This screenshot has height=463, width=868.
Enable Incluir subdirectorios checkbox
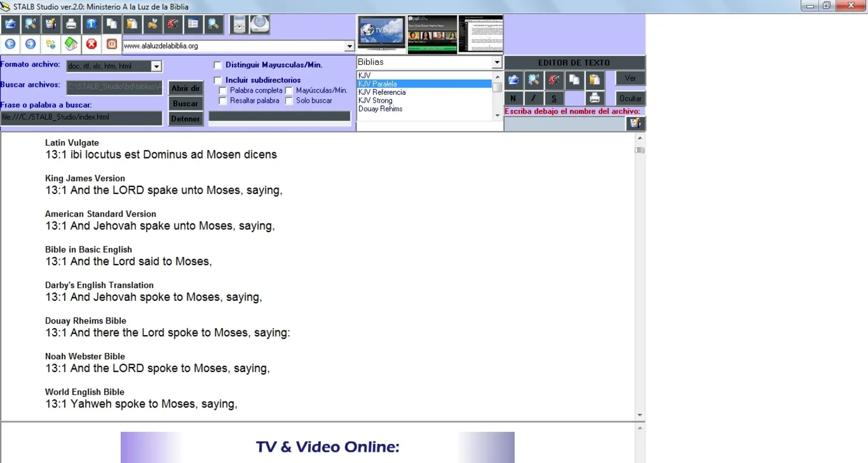218,80
